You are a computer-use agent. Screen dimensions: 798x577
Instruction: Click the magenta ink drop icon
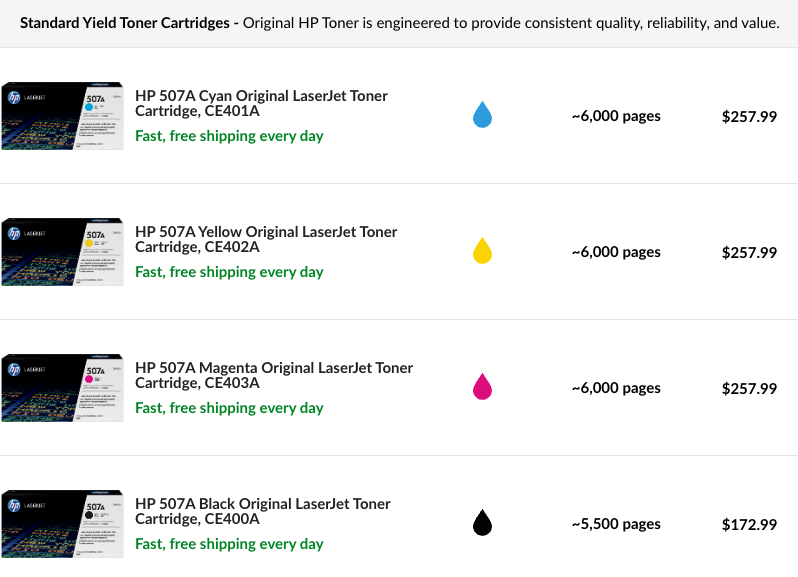[482, 386]
